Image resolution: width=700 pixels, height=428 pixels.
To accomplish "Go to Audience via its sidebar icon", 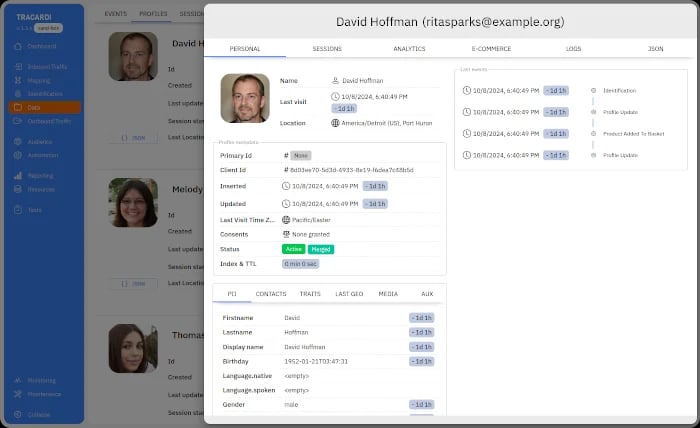I will (18, 141).
